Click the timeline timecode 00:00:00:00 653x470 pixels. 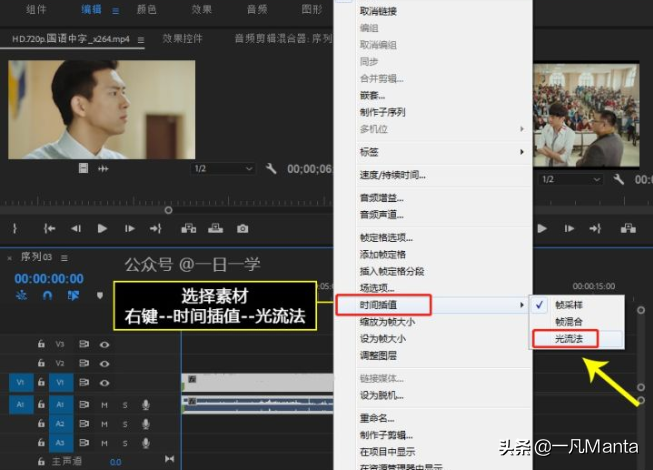49,279
